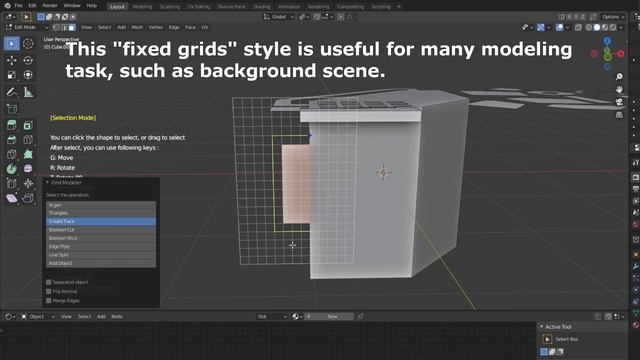This screenshot has height=360, width=640.
Task: Switch to the Shading workspace tab
Action: 262,7
